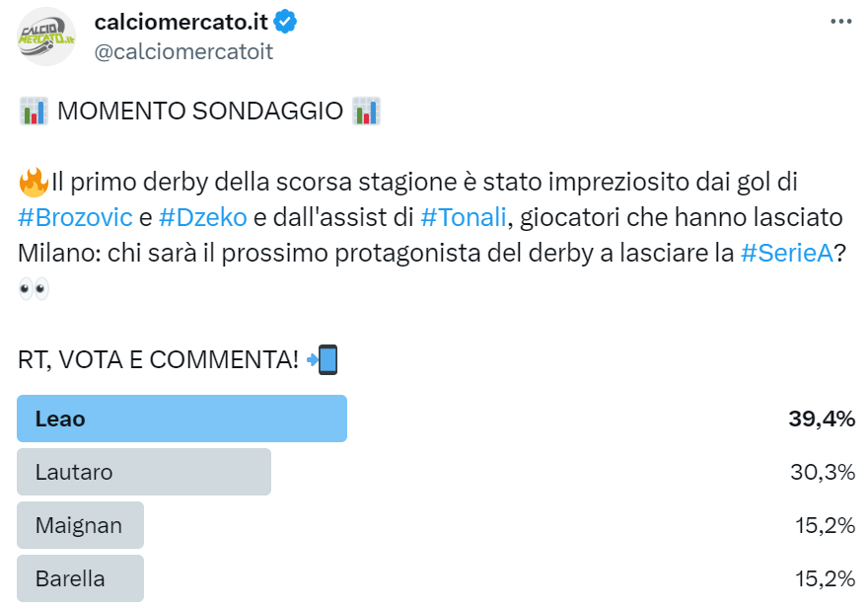868x611 pixels.
Task: Click the calciomercato.it profile avatar
Action: coord(47,37)
